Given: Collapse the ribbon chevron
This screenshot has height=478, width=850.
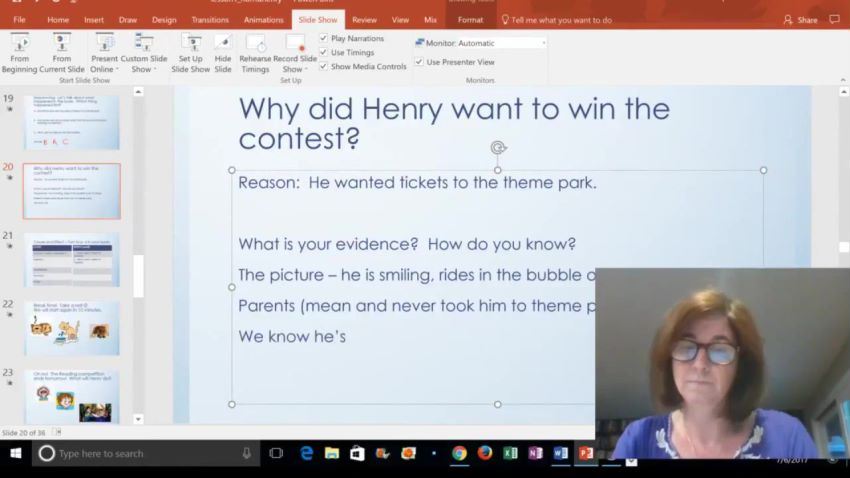Looking at the screenshot, I should point(843,80).
